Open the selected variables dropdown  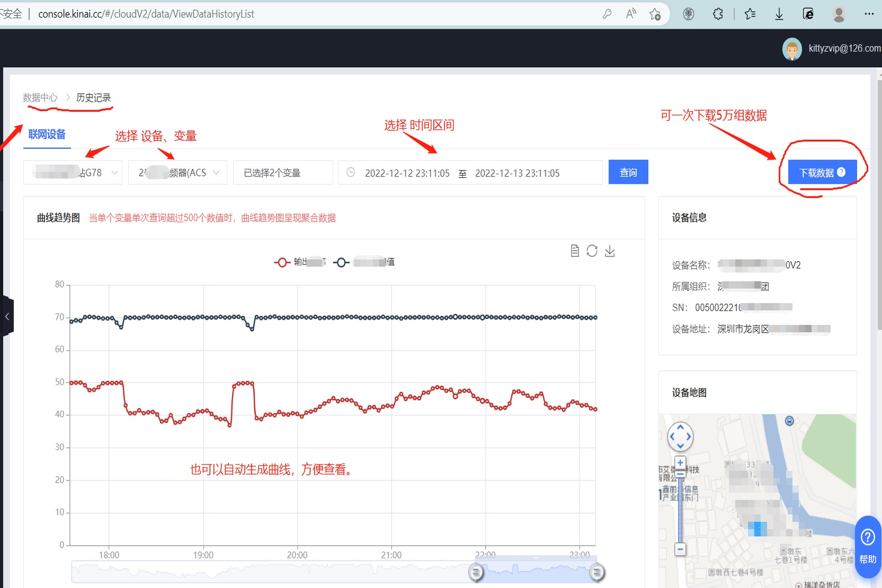(282, 173)
